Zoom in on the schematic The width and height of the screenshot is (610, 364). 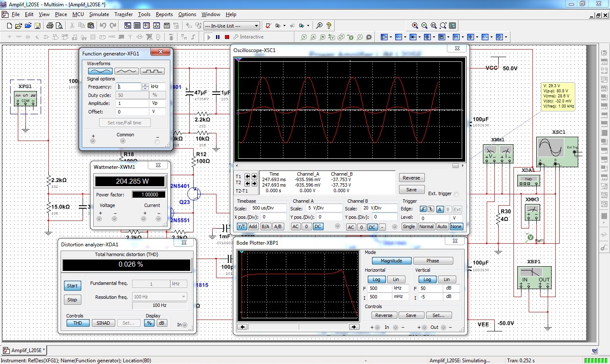[x=415, y=26]
